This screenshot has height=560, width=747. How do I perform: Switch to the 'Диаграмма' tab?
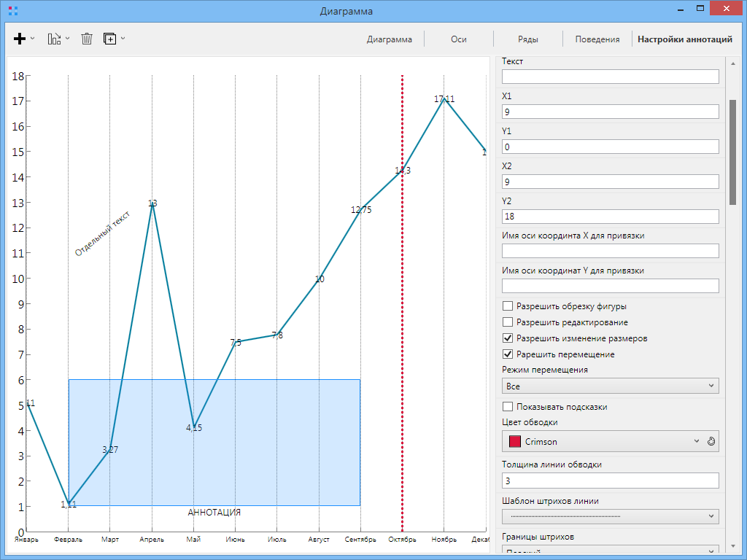[389, 39]
